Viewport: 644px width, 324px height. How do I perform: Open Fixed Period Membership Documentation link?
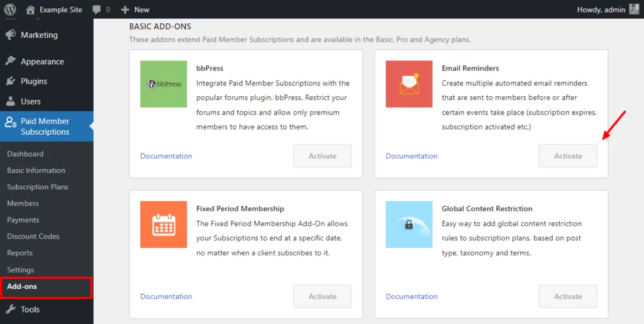point(166,296)
